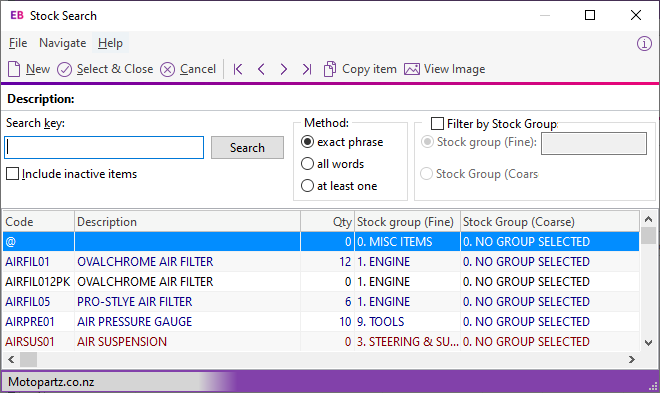Click the Search button
660x393 pixels.
248,148
